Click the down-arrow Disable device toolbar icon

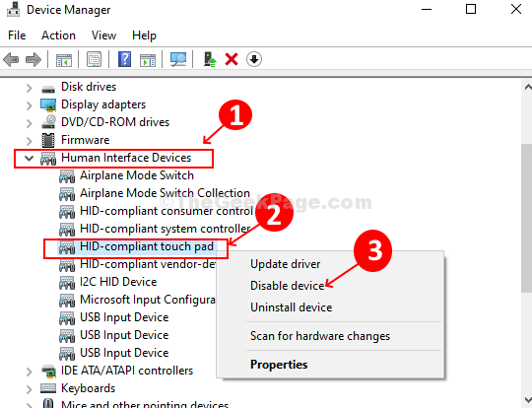pyautogui.click(x=254, y=59)
